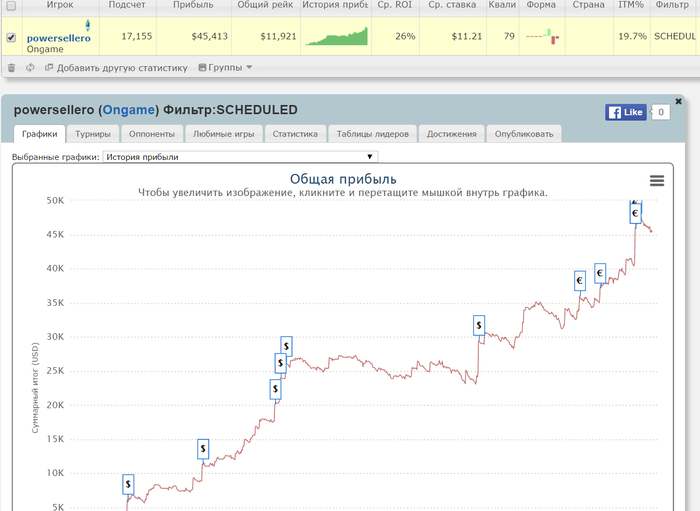Click the refresh arrows icon below table
Screen dimensions: 700x511
30,68
